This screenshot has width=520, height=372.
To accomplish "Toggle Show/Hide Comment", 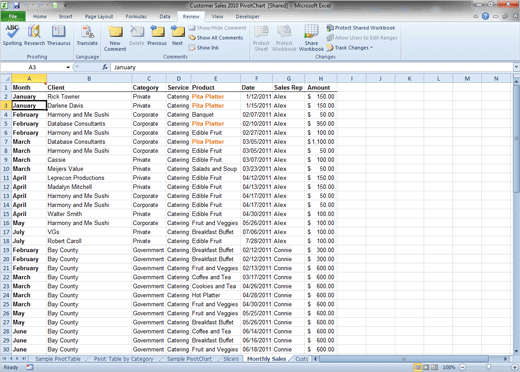I will point(217,28).
